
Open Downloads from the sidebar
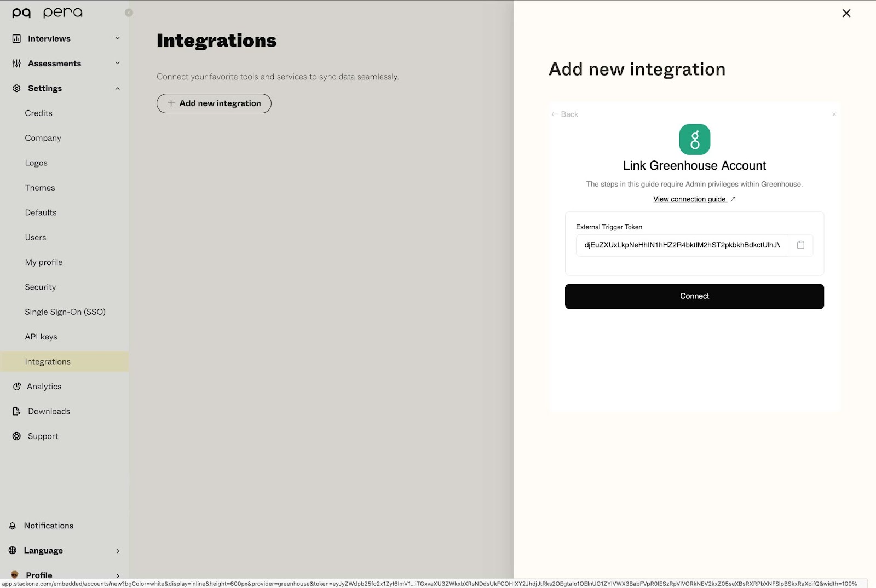[49, 411]
